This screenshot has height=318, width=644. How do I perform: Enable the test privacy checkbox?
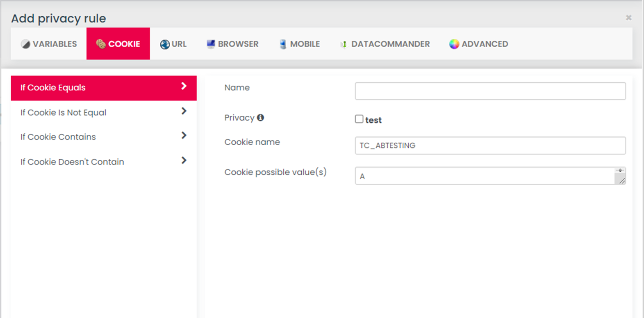pyautogui.click(x=359, y=119)
